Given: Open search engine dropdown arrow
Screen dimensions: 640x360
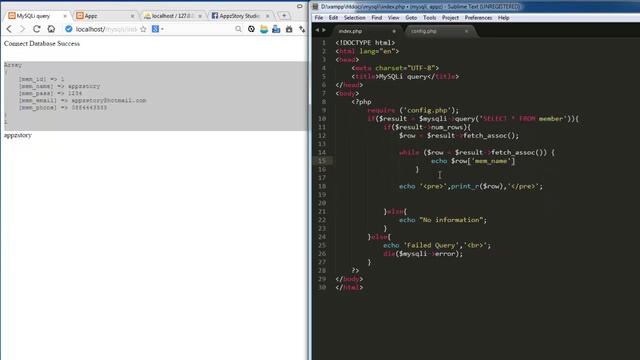Looking at the screenshot, I should pos(162,29).
